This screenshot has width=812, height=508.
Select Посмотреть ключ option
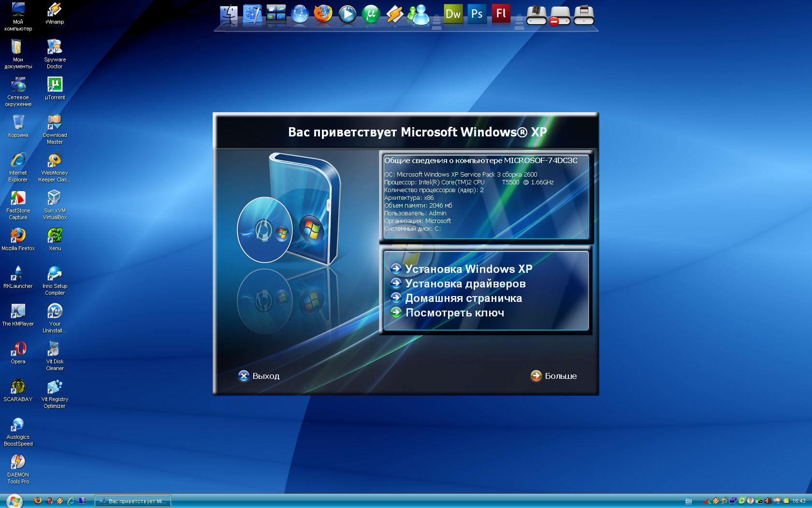coord(448,313)
